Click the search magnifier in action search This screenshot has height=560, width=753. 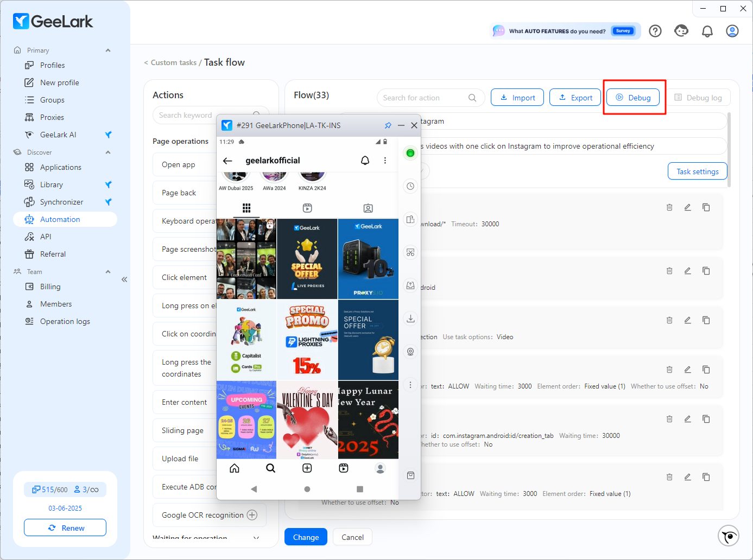[472, 98]
